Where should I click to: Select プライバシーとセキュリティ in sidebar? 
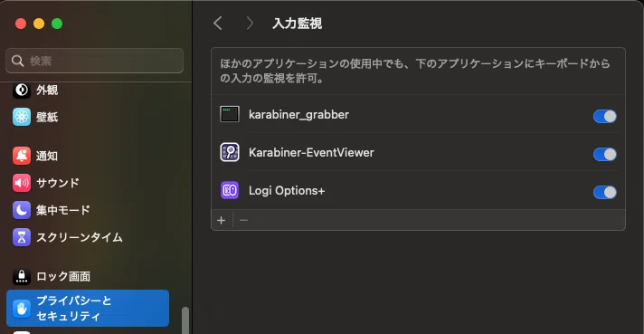88,308
